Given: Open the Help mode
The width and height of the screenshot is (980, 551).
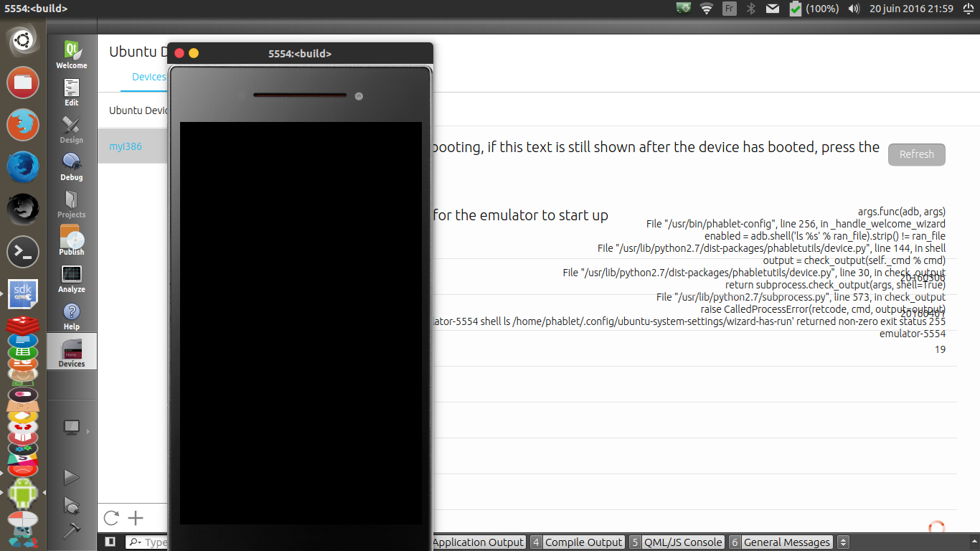Looking at the screenshot, I should tap(72, 316).
